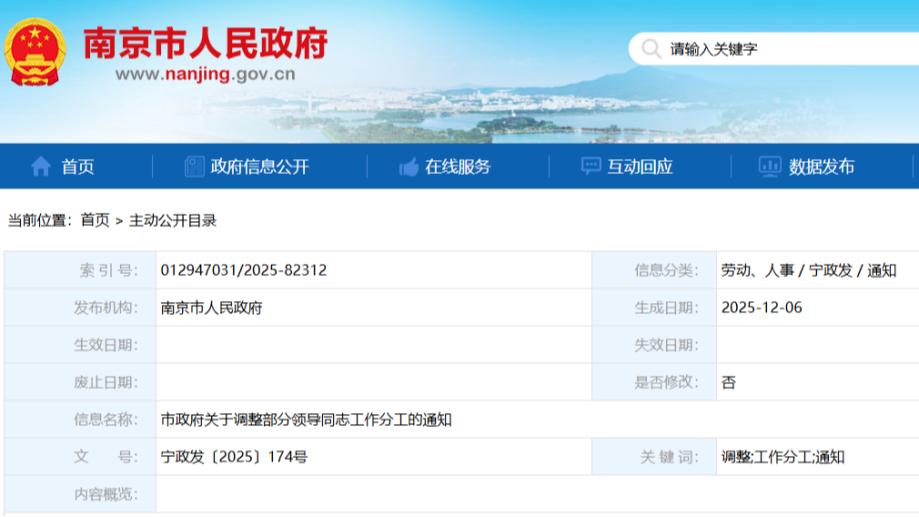
Task: Click the 主动公开目录 breadcrumb link
Action: 172,220
